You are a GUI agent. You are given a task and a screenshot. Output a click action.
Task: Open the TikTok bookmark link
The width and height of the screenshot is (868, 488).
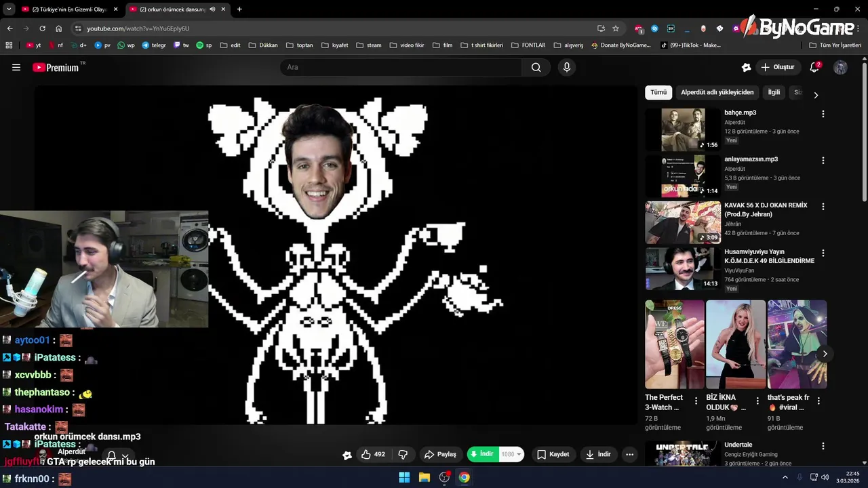pos(690,45)
